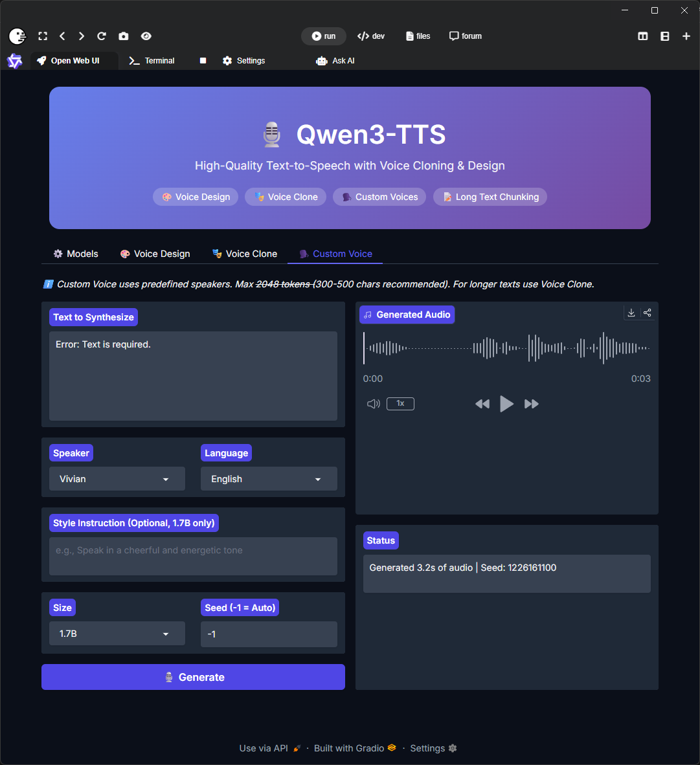The image size is (700, 765).
Task: Open the Speaker dropdown showing Vivian
Action: pos(117,479)
